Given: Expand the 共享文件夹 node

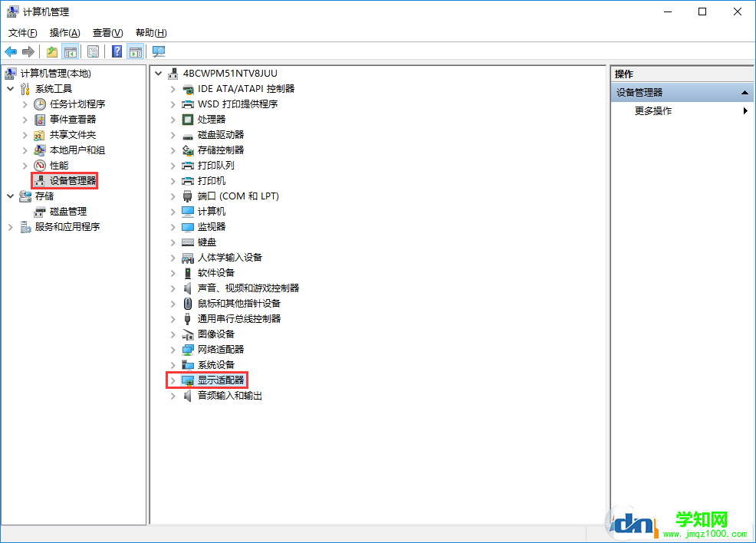Looking at the screenshot, I should (x=25, y=135).
